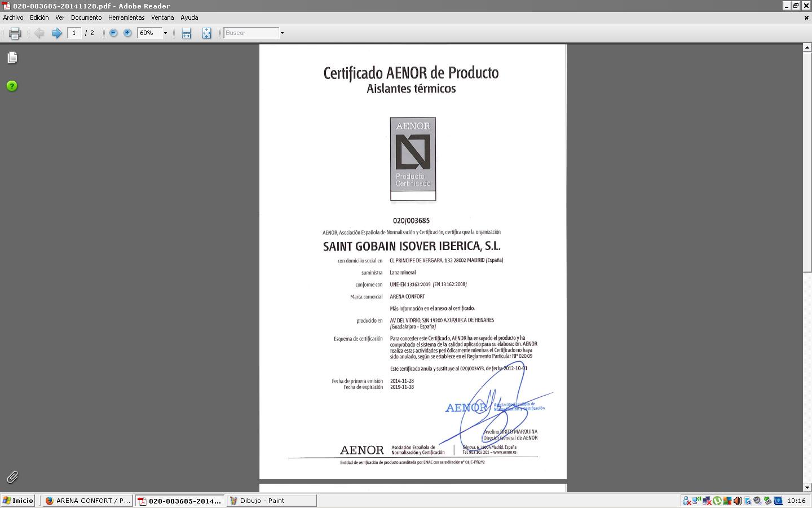812x508 pixels.
Task: Go to next page arrow
Action: pyautogui.click(x=56, y=33)
